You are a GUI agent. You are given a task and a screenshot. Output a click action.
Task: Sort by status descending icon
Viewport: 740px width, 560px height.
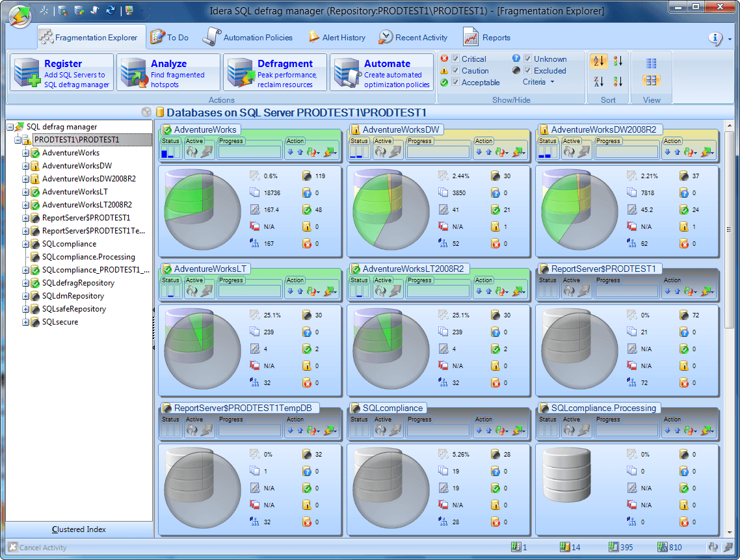[618, 82]
